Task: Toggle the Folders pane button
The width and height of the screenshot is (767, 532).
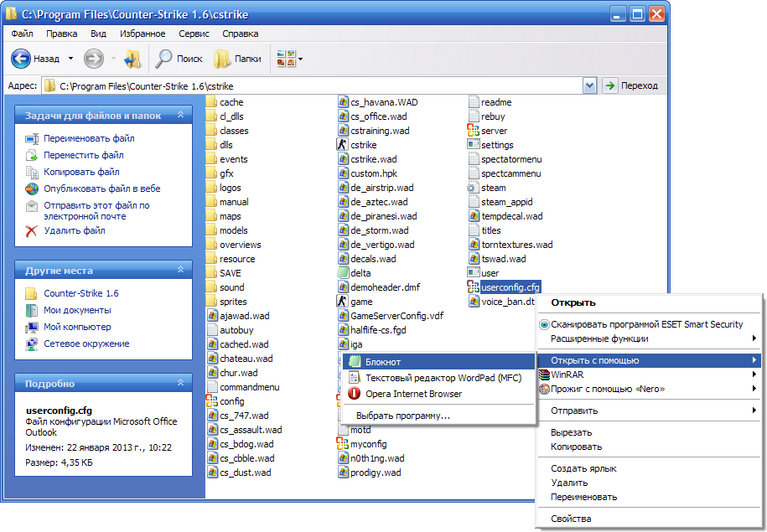Action: 238,59
